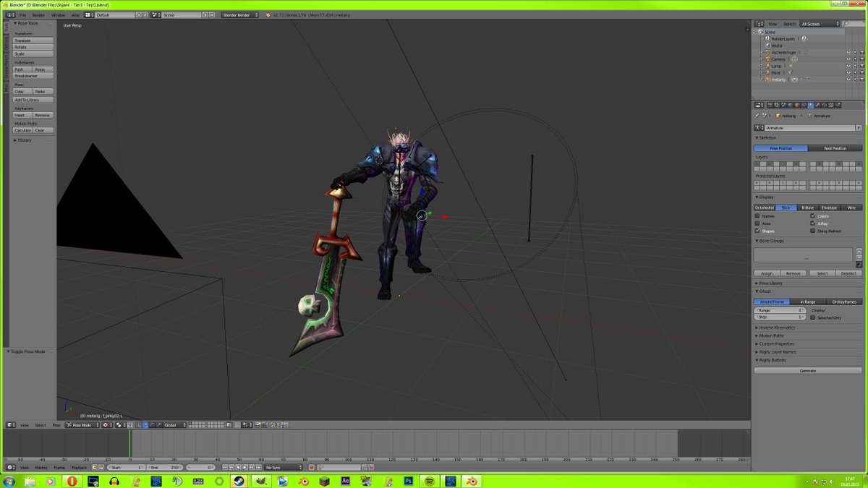Click the Breakdowner button

[x=33, y=75]
